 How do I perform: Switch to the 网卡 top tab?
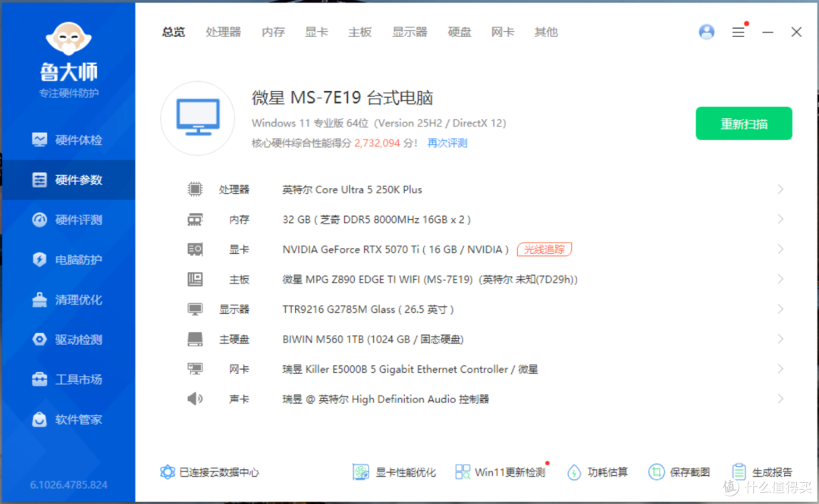coord(503,33)
